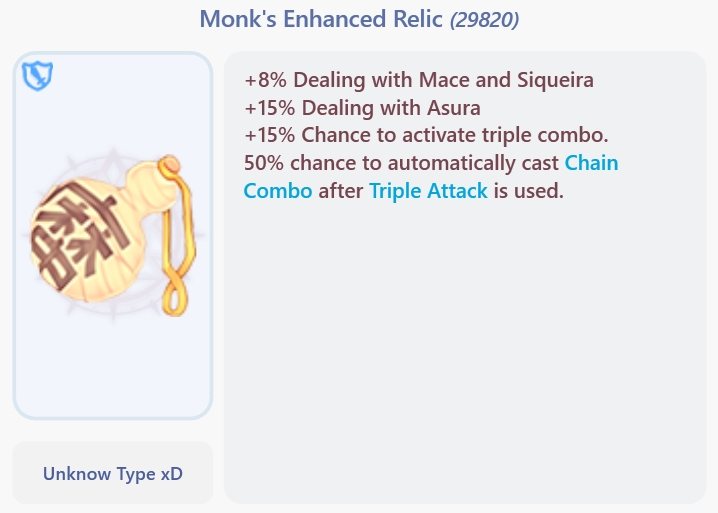Open the Chain Combo skill link
The image size is (718, 513).
[591, 163]
